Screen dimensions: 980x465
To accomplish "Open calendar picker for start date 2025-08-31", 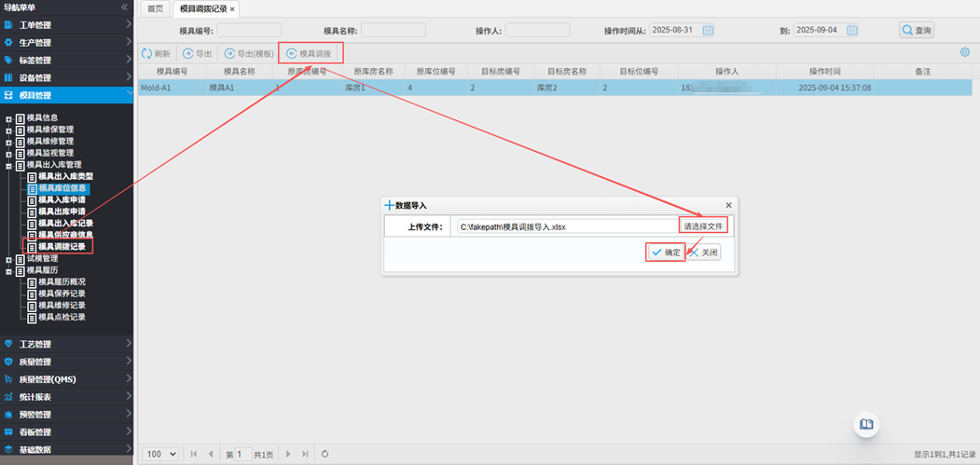I will tap(708, 31).
